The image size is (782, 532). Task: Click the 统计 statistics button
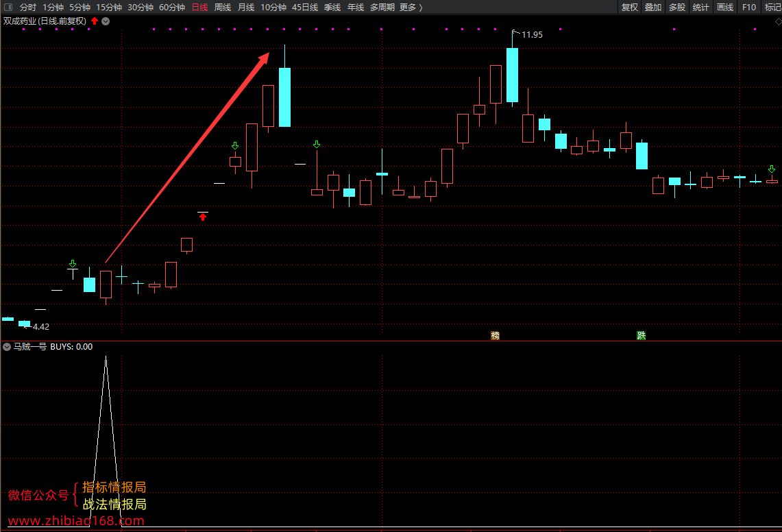click(x=700, y=7)
